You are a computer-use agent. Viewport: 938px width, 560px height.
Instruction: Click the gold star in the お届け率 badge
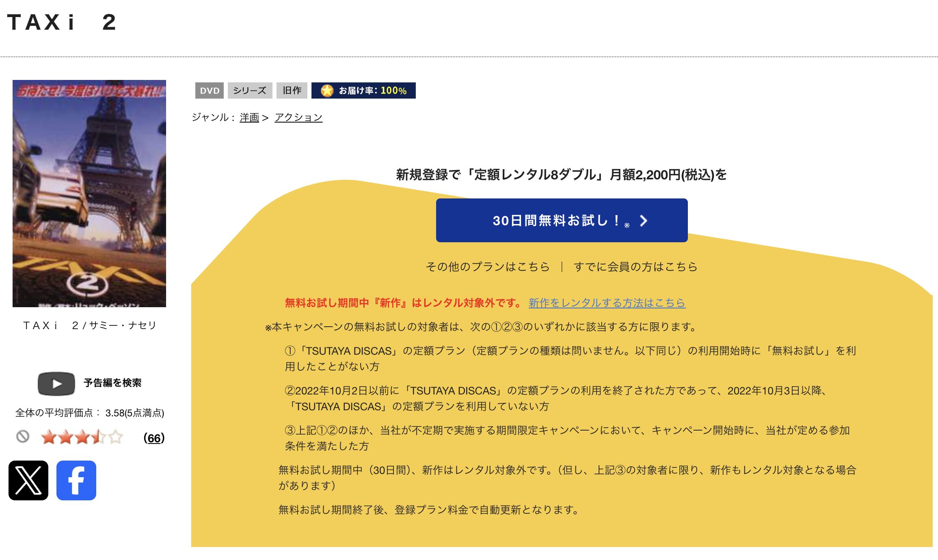(x=327, y=90)
